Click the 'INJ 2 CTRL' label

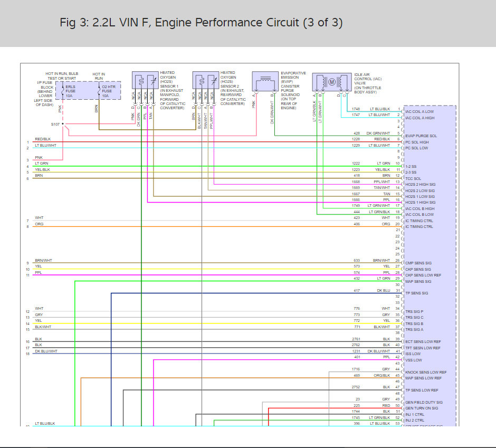(415, 421)
